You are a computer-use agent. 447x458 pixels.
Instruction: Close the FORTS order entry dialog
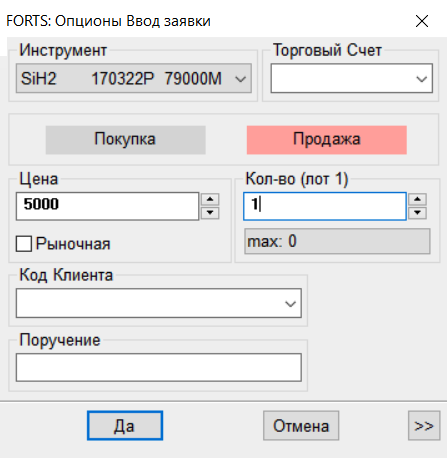coord(422,21)
